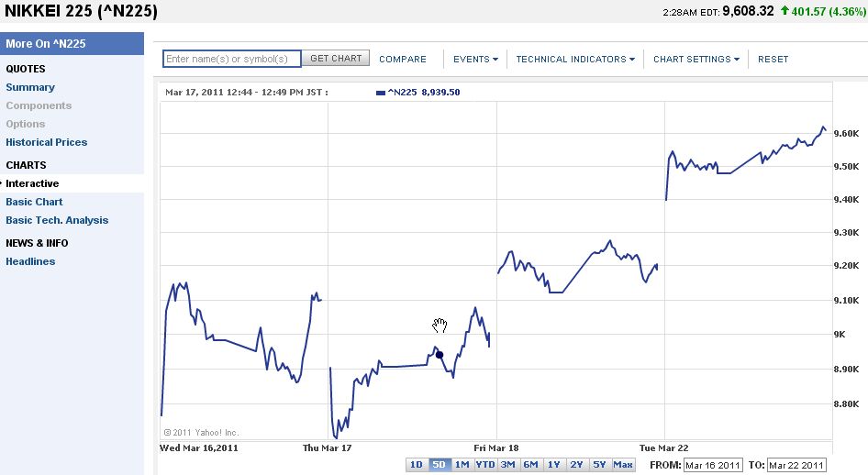The width and height of the screenshot is (868, 475).
Task: Click the green up-arrow change indicator
Action: pos(785,10)
